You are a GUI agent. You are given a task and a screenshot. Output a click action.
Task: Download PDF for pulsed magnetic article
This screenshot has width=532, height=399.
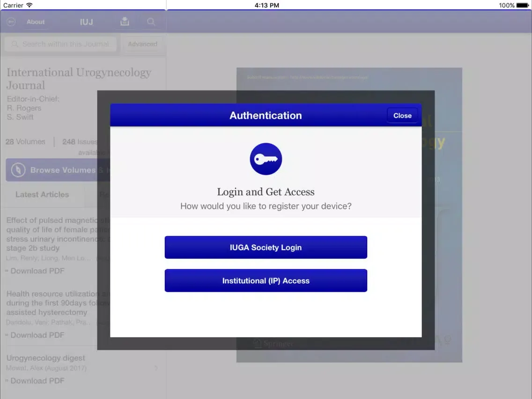click(x=35, y=271)
